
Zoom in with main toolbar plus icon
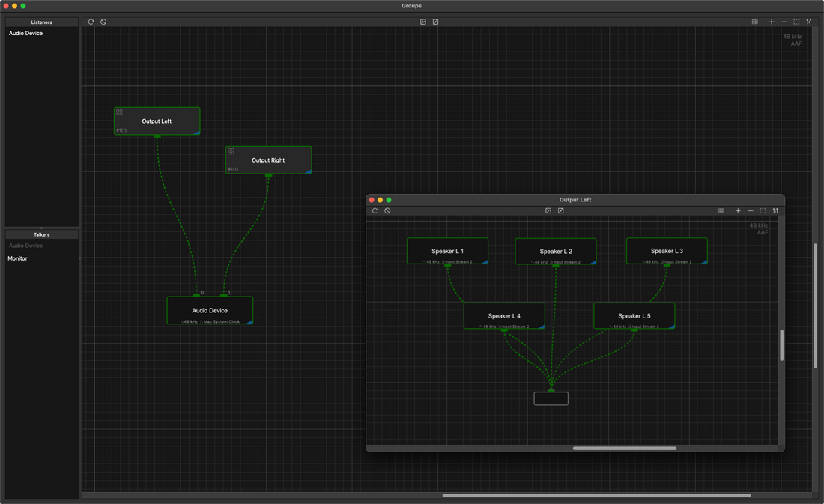pos(772,22)
